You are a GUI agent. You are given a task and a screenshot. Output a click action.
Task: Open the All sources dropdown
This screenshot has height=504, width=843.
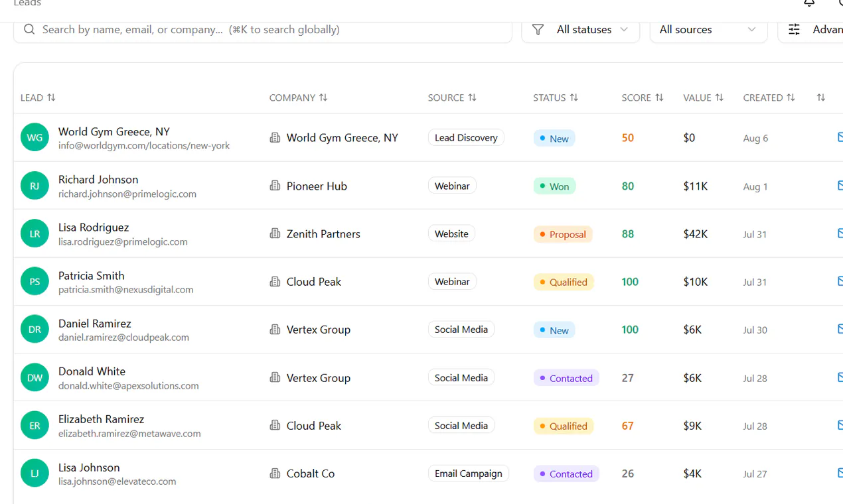pos(709,30)
